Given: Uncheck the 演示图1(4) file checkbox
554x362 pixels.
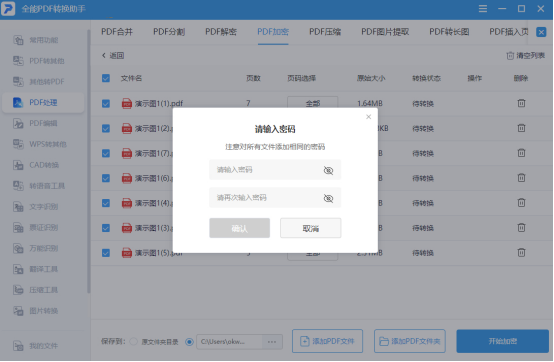Looking at the screenshot, I should click(x=106, y=203).
